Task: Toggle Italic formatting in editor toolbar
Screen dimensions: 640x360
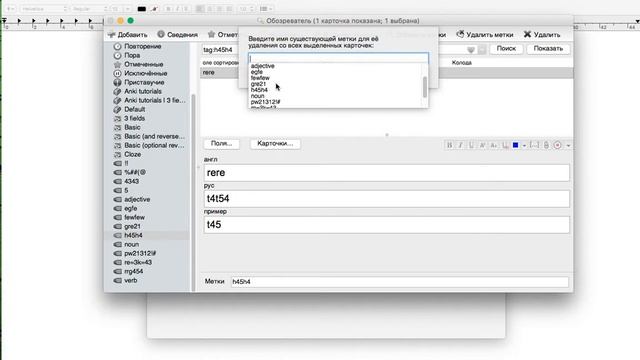Action: pos(460,145)
